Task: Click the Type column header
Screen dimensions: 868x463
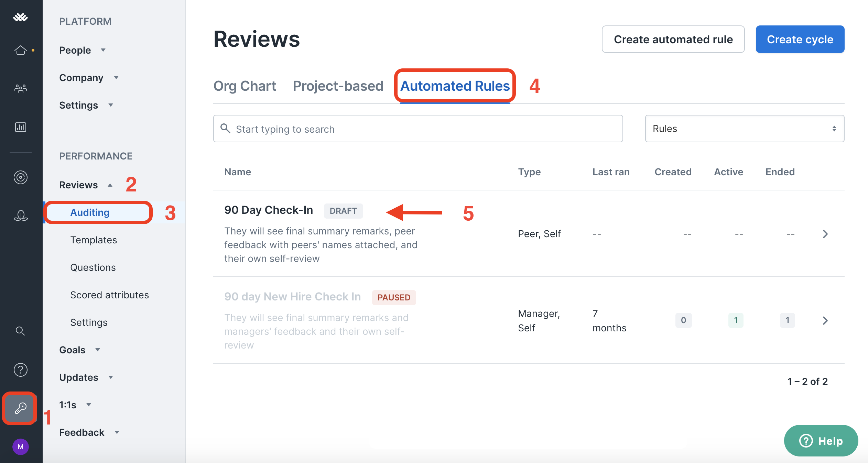Action: 529,172
